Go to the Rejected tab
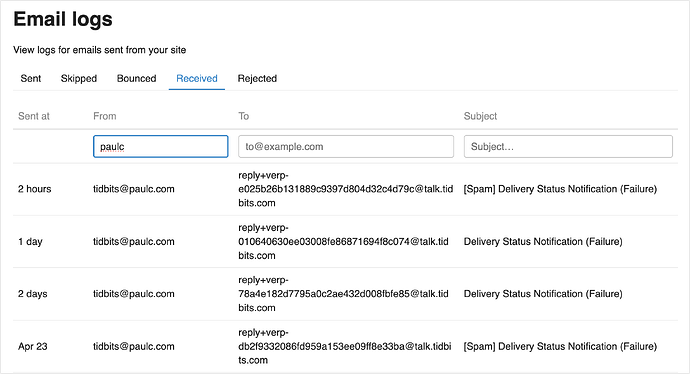690x374 pixels. (257, 78)
